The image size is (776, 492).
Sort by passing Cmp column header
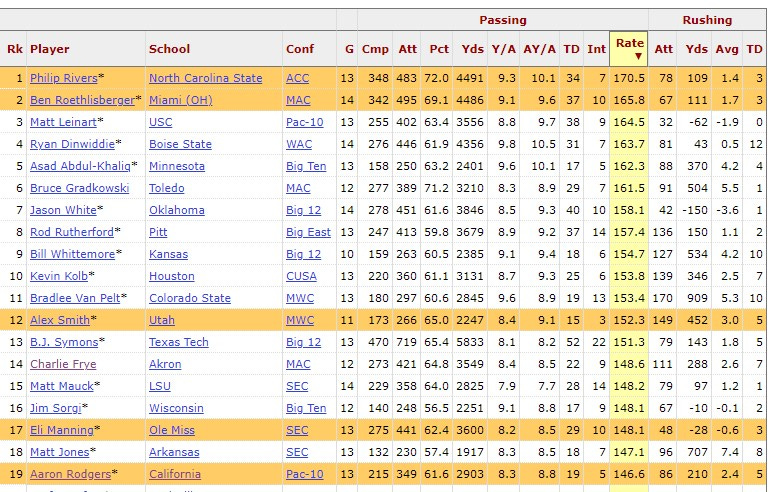[x=375, y=49]
